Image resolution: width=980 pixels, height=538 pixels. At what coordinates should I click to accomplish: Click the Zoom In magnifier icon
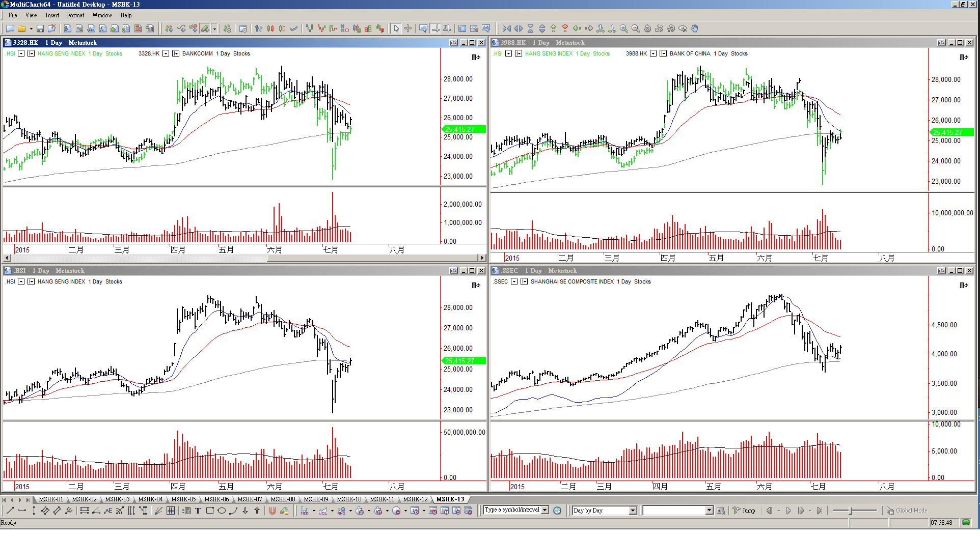coord(624,29)
